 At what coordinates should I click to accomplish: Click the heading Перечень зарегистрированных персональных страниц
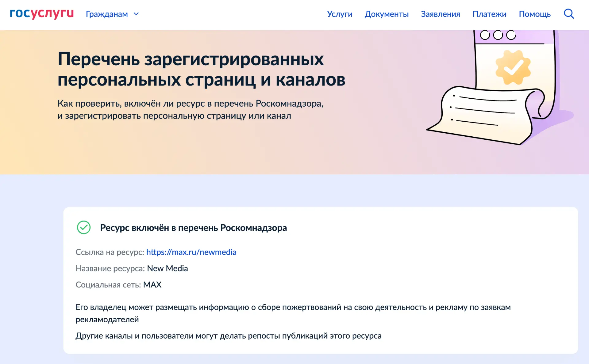tap(201, 69)
